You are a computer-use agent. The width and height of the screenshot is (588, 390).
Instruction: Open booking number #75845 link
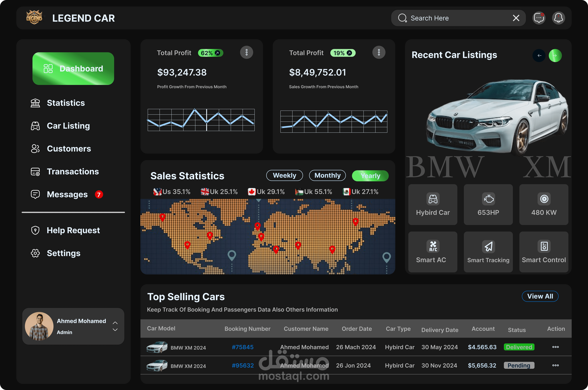pos(242,347)
